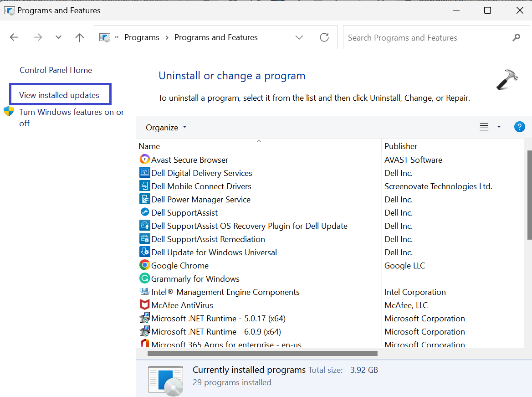Click the Dell SupportAssist icon
The image size is (532, 397).
[144, 212]
